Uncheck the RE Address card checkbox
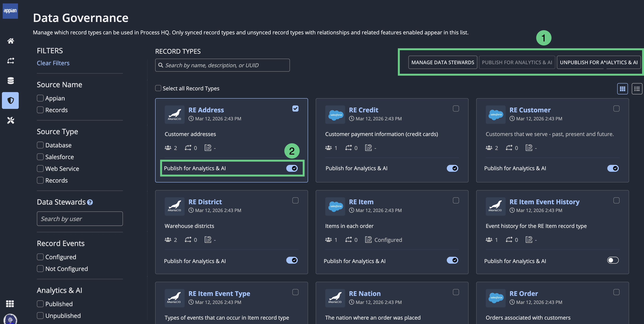The width and height of the screenshot is (644, 324). (295, 109)
